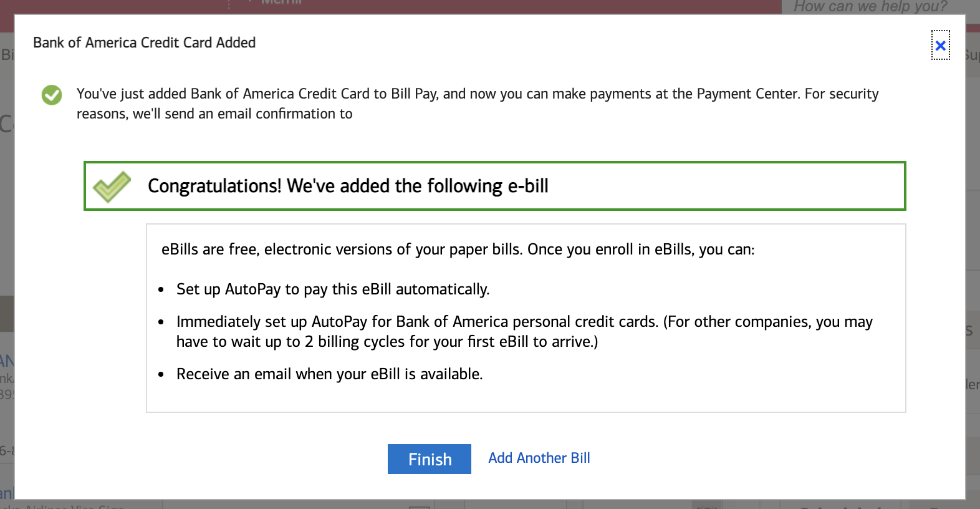Viewport: 980px width, 509px height.
Task: Close the Credit Card Added dialog
Action: [x=940, y=46]
